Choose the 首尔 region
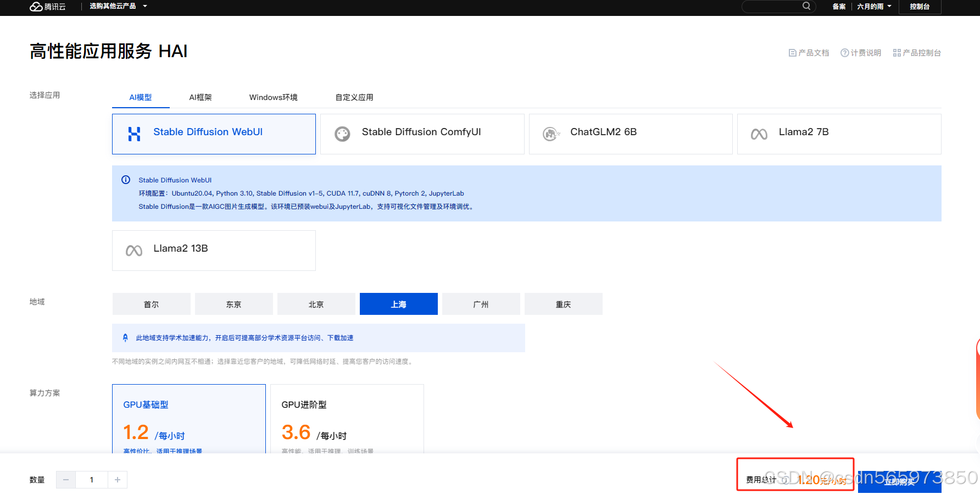This screenshot has height=494, width=980. coord(152,304)
